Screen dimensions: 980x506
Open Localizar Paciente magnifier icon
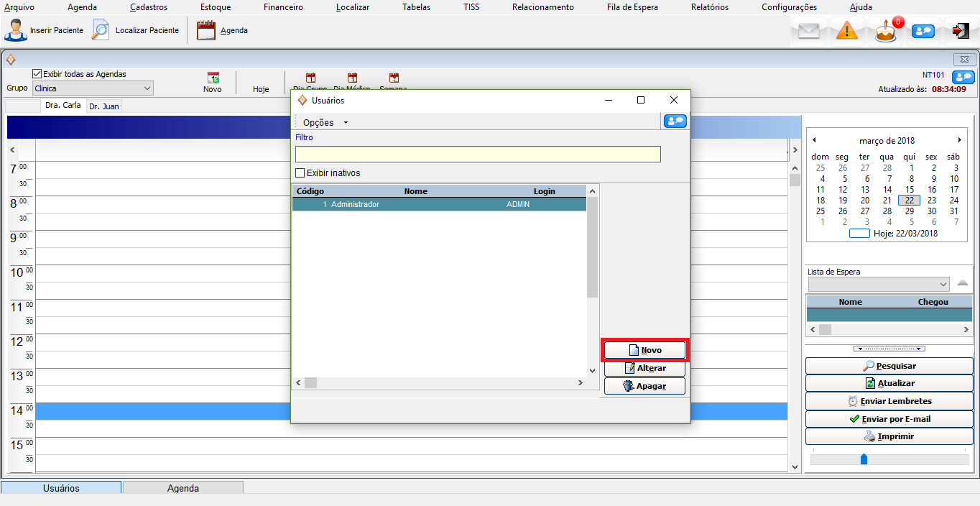point(101,30)
